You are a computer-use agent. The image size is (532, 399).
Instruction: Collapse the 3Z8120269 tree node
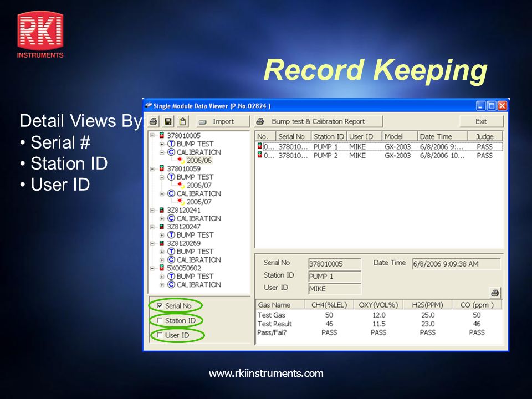tap(152, 243)
